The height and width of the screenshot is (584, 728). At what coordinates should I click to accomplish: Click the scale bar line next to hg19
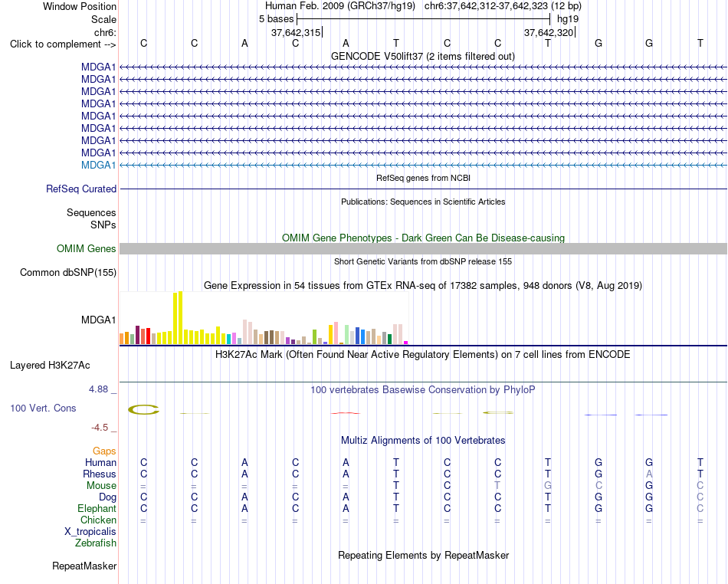424,19
